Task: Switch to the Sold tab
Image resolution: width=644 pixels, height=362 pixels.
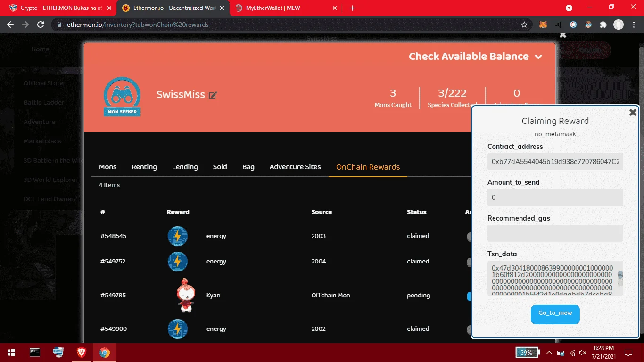Action: pyautogui.click(x=220, y=167)
